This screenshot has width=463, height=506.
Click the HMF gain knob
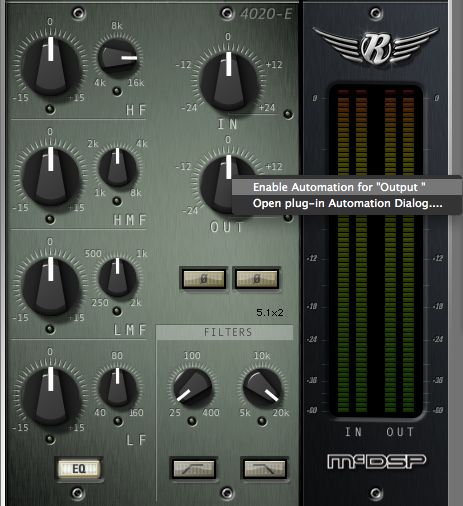(51, 176)
